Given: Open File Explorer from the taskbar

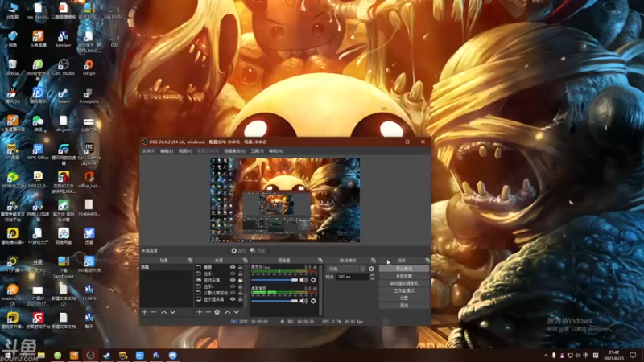Looking at the screenshot, I should click(41, 356).
